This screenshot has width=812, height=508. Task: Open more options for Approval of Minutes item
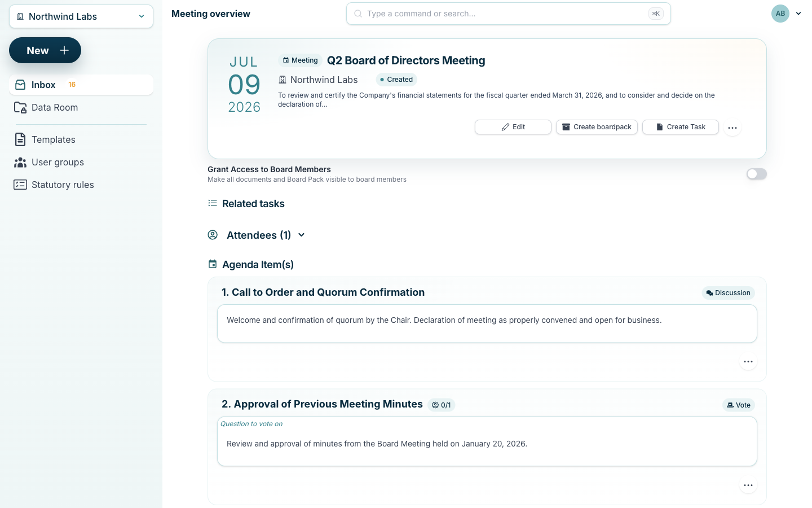748,485
